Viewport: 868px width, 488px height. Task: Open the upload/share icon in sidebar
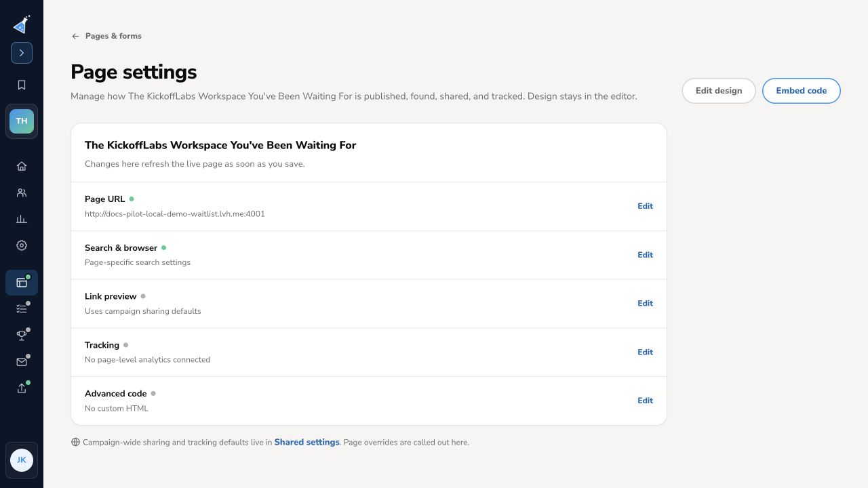tap(22, 388)
